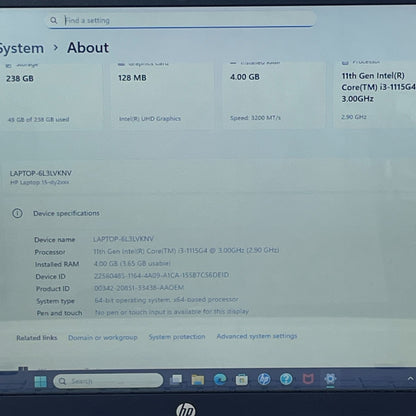
Task: Open Advanced system settings link
Action: [257, 336]
